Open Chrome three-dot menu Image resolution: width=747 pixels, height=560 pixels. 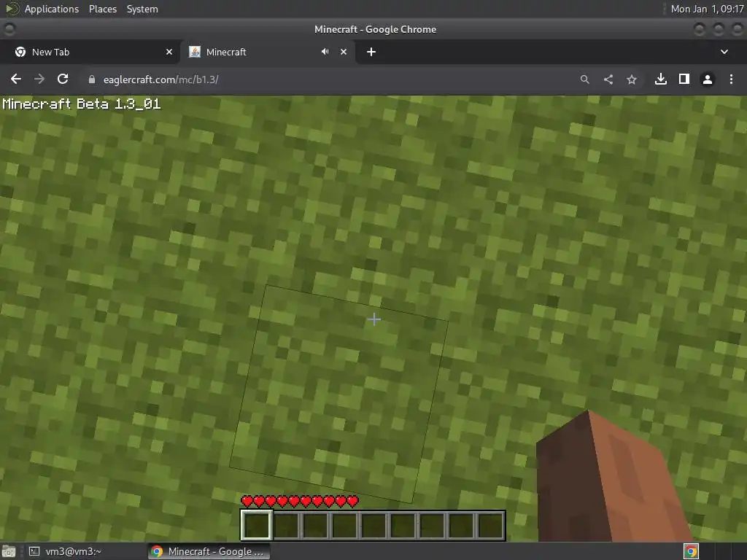[731, 79]
